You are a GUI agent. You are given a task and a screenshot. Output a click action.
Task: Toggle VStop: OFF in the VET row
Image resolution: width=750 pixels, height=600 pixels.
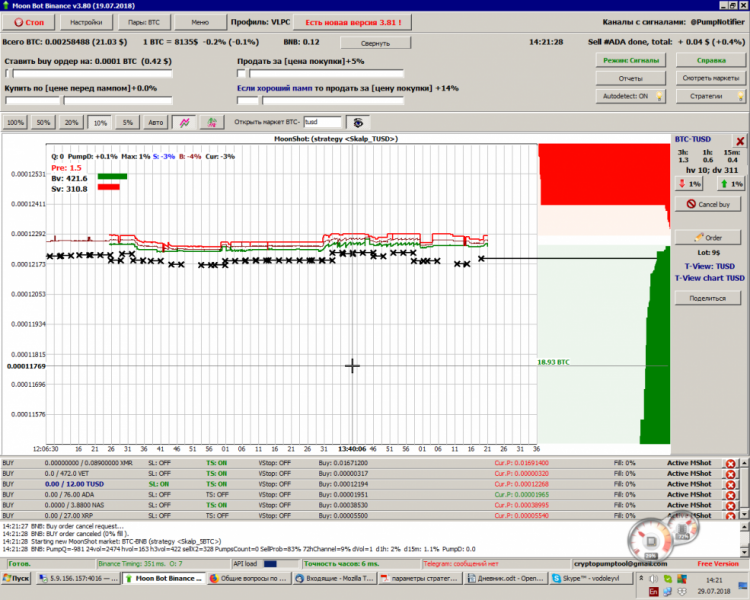click(275, 474)
